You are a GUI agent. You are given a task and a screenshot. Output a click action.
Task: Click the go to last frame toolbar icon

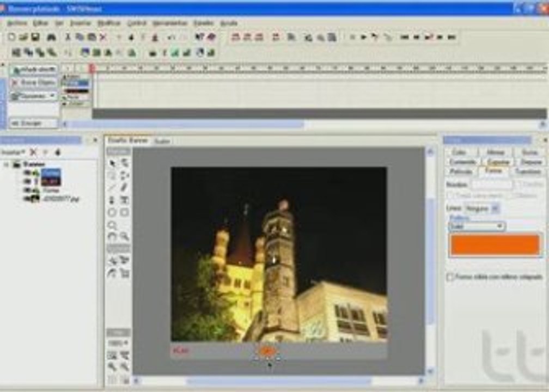point(452,37)
